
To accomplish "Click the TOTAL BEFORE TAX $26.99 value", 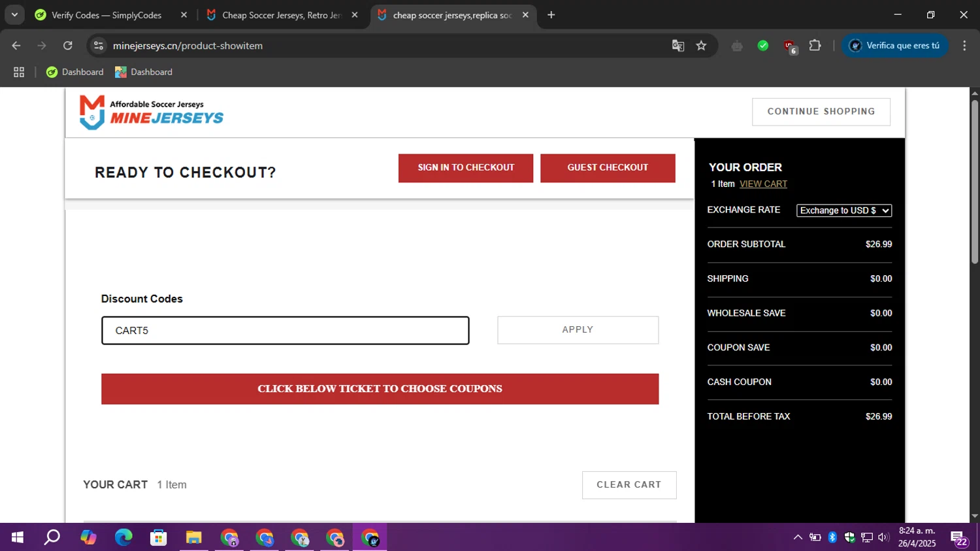I will (x=879, y=416).
